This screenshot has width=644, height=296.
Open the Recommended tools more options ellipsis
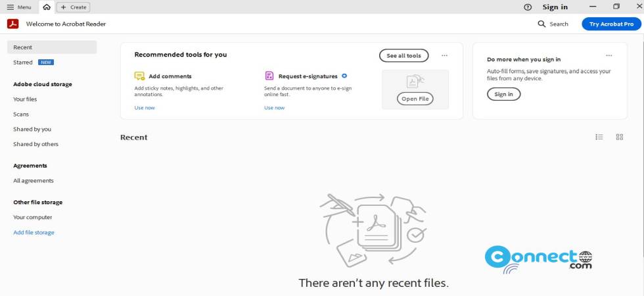click(x=444, y=55)
